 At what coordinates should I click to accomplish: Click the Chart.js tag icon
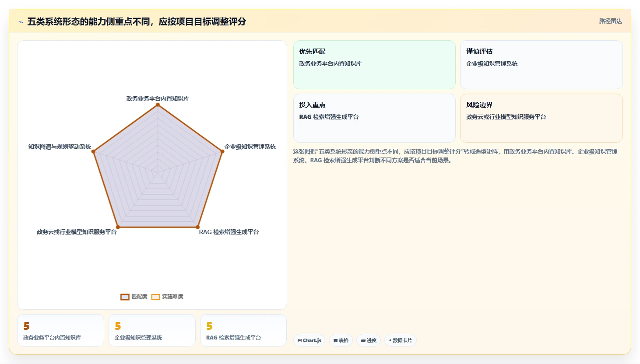[299, 340]
